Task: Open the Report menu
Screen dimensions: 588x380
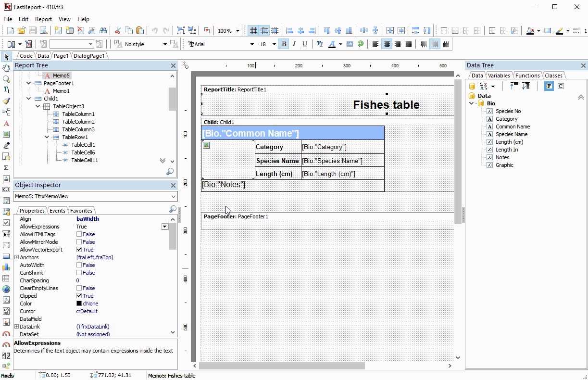Action: (43, 19)
